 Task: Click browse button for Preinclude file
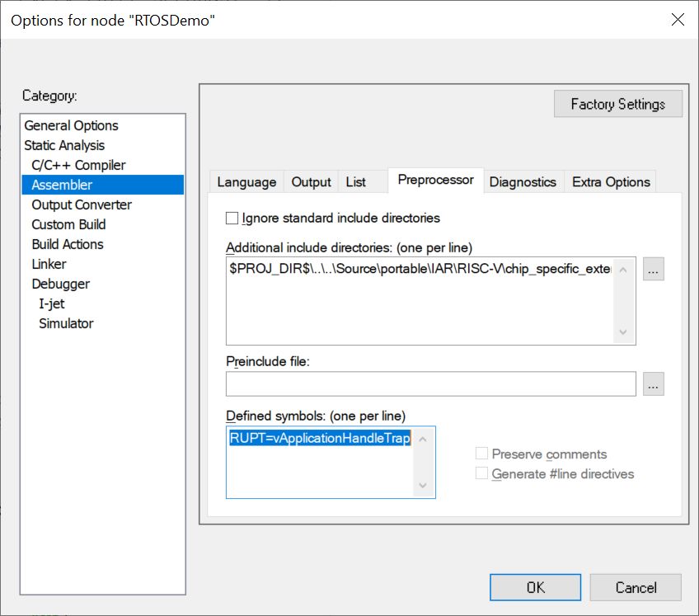pyautogui.click(x=654, y=384)
